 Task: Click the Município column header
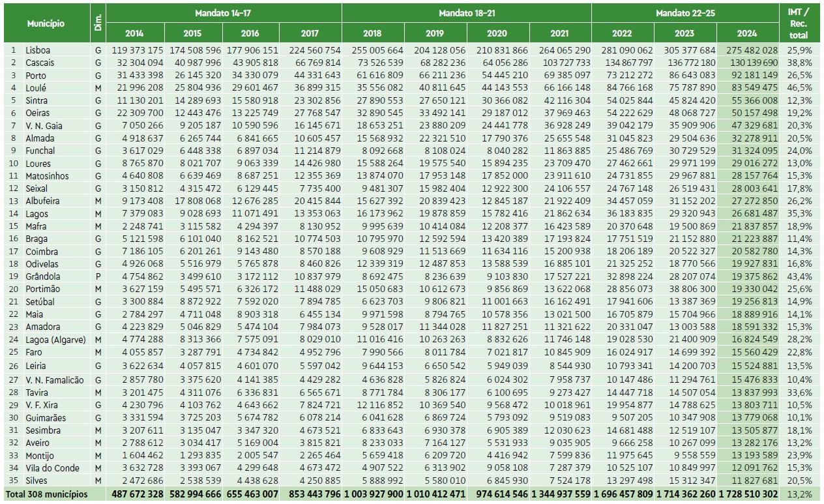click(46, 23)
